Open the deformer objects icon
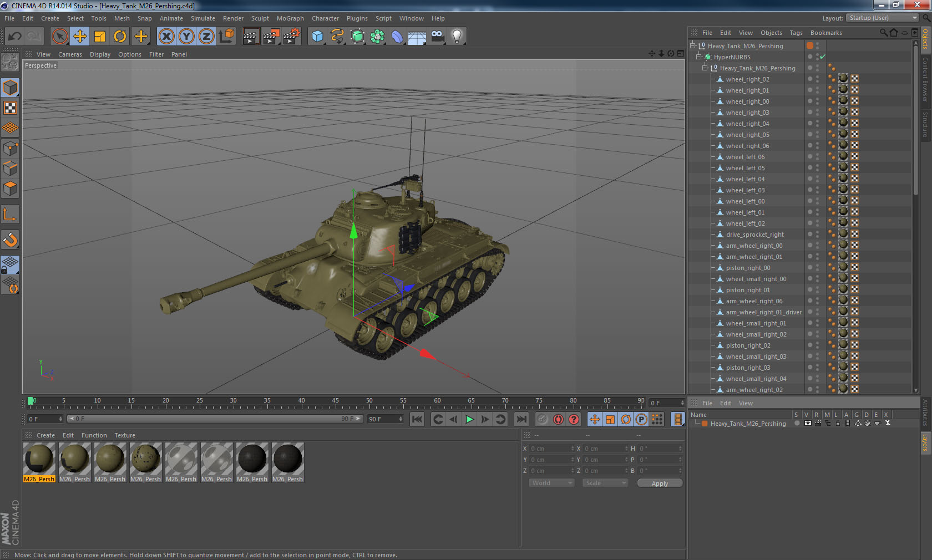This screenshot has height=560, width=932. pos(397,37)
